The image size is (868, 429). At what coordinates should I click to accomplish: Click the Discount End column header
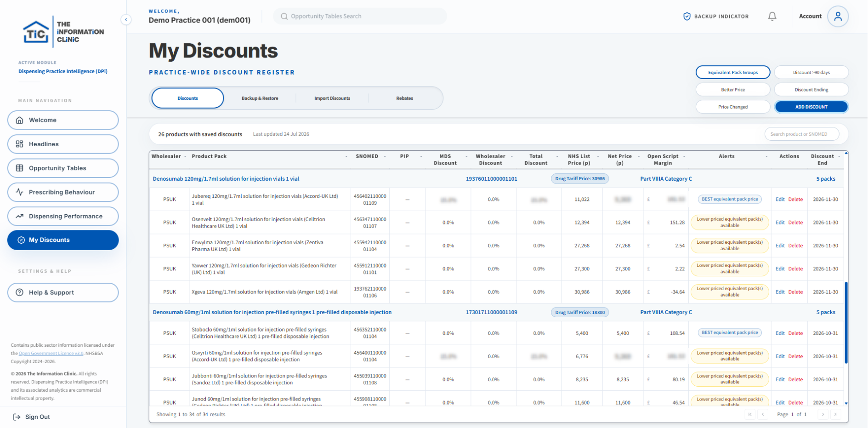click(x=822, y=160)
